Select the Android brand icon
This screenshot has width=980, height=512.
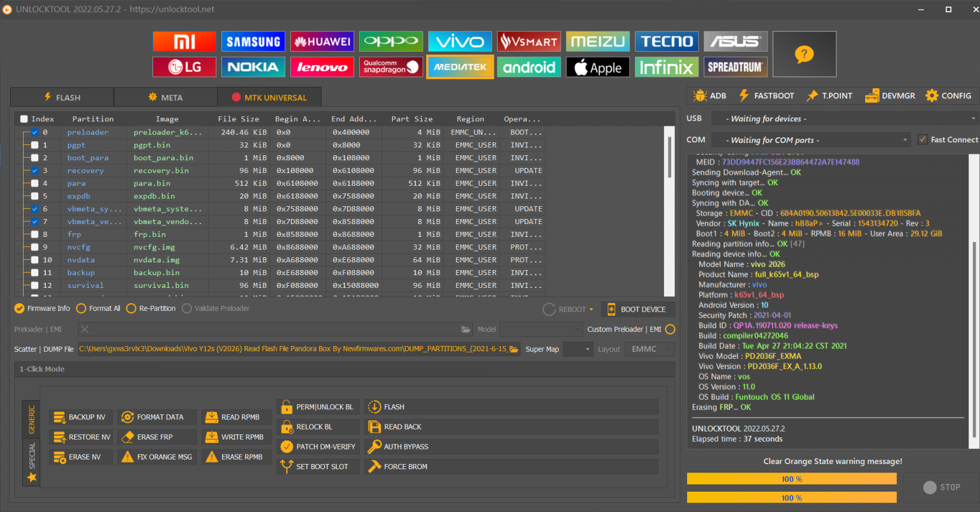[529, 67]
